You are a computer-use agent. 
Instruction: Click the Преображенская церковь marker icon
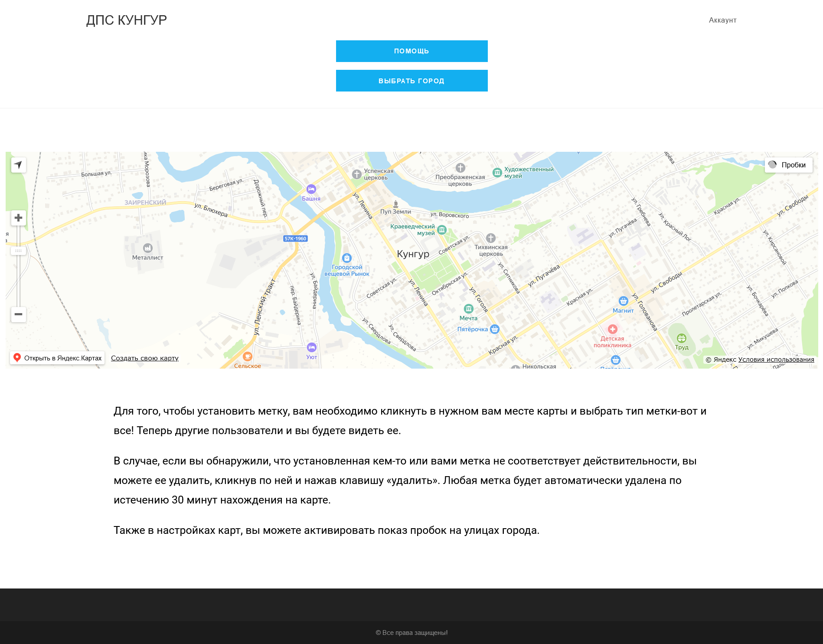point(460,168)
